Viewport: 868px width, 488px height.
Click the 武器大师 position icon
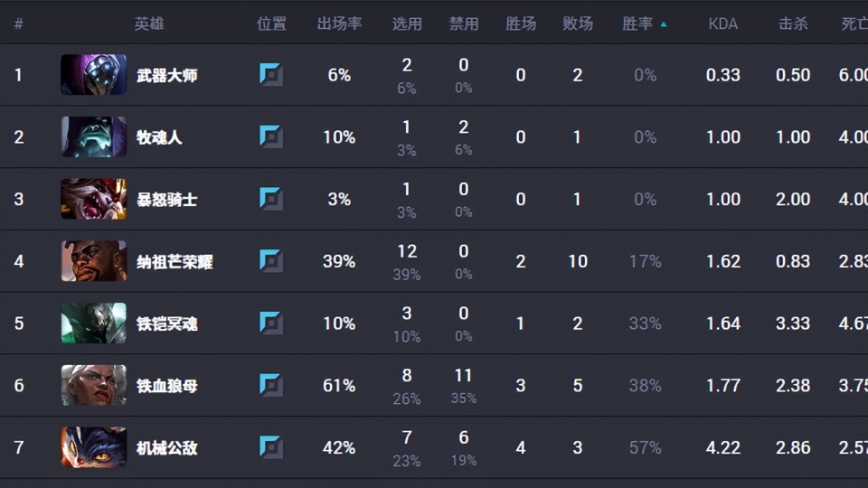271,75
